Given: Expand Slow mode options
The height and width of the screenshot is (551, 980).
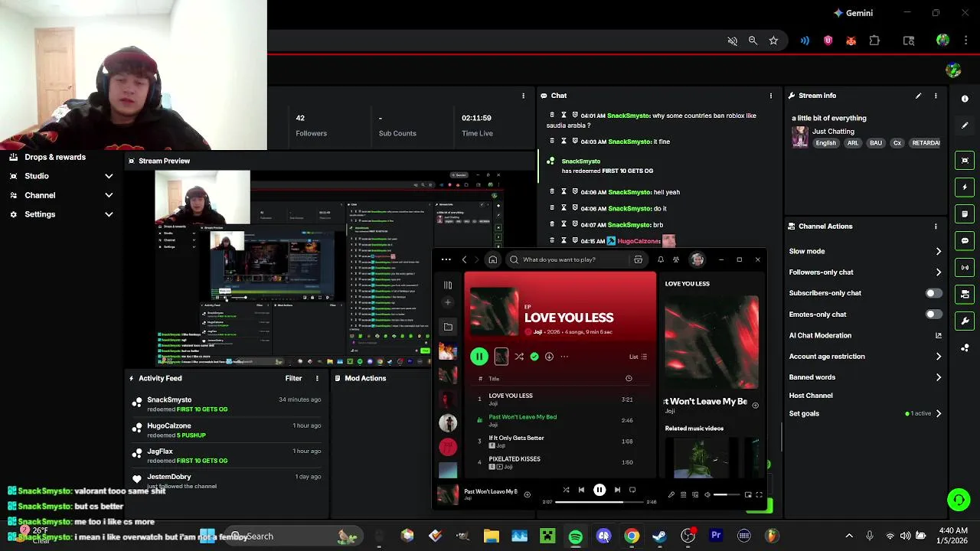Looking at the screenshot, I should [939, 251].
